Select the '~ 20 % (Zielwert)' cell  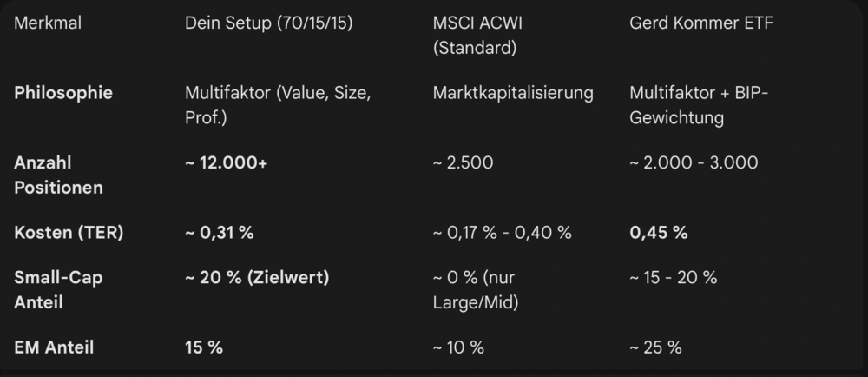257,278
